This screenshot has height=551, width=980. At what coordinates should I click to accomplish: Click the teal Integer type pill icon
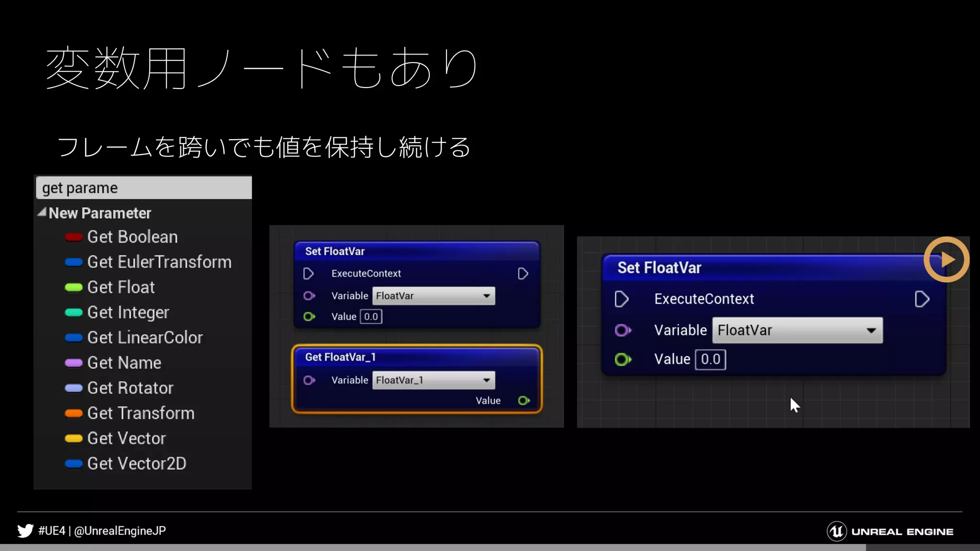(74, 312)
